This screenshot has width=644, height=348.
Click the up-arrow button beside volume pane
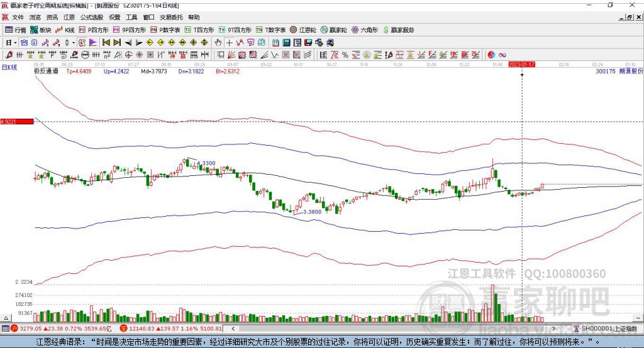point(6,318)
